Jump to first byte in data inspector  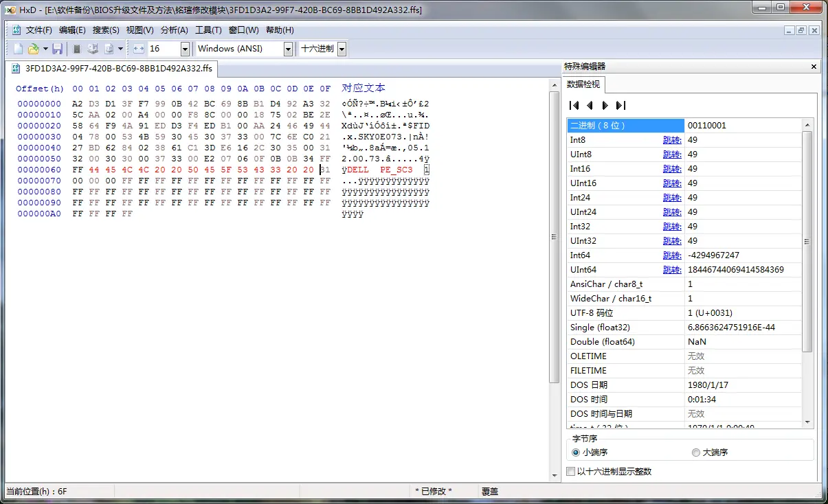pyautogui.click(x=574, y=105)
